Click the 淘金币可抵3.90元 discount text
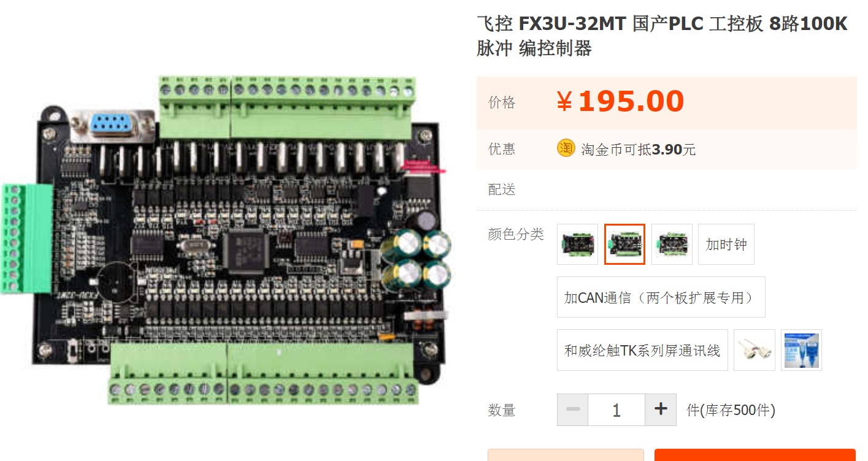 click(x=638, y=149)
